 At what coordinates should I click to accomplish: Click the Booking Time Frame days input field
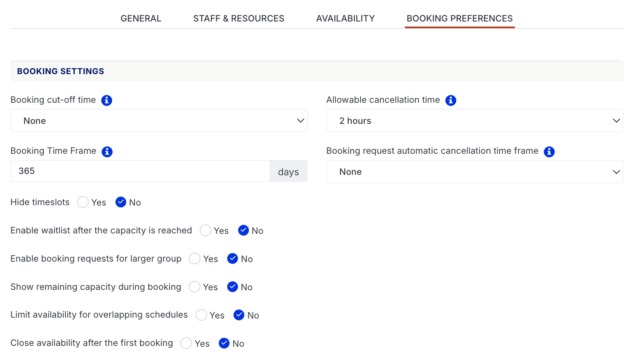coord(140,171)
